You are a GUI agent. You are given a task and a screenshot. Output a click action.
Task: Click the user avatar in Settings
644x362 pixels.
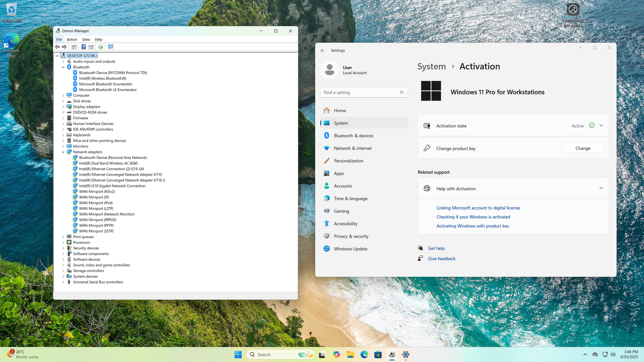coord(330,70)
